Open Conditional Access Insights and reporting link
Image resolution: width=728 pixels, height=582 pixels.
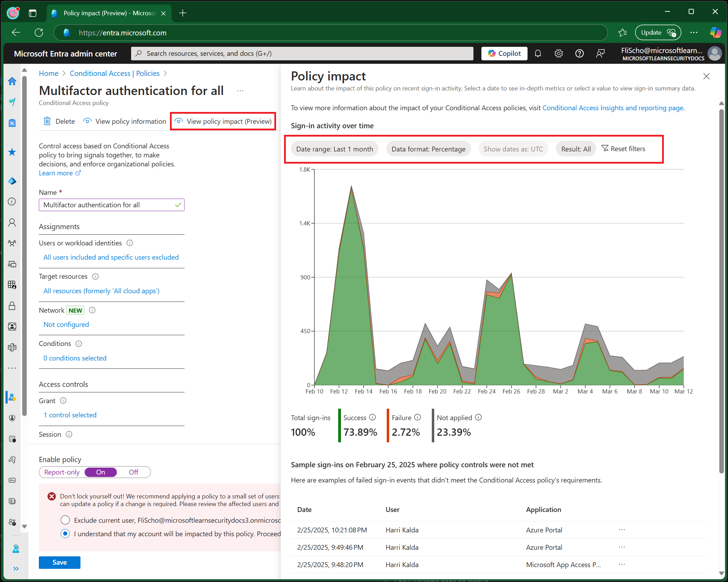click(613, 108)
